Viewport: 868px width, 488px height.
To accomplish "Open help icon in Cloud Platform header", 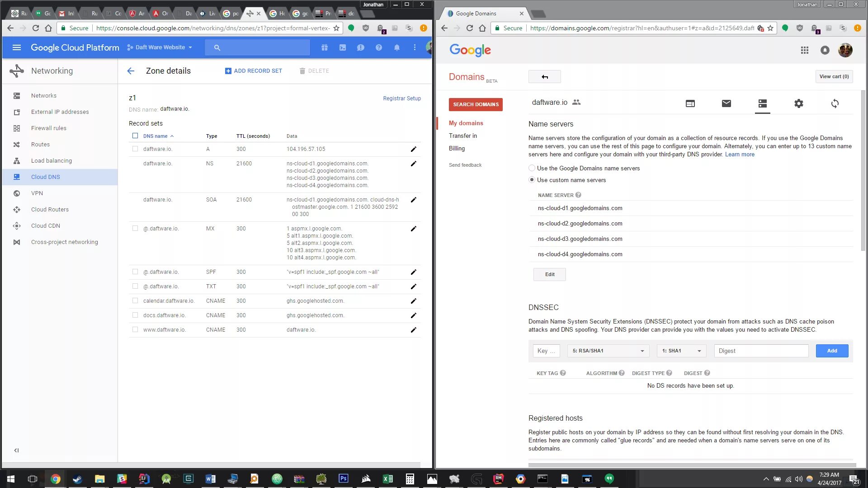I will 379,47.
